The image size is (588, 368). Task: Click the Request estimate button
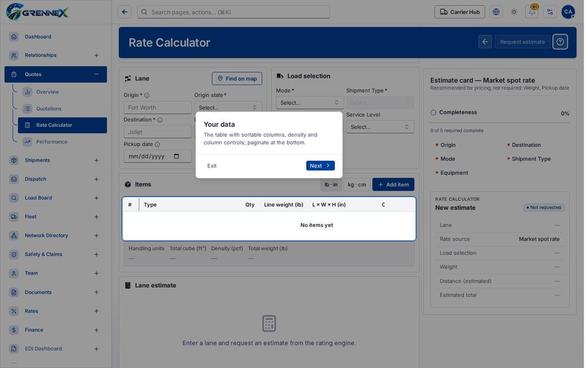point(522,42)
